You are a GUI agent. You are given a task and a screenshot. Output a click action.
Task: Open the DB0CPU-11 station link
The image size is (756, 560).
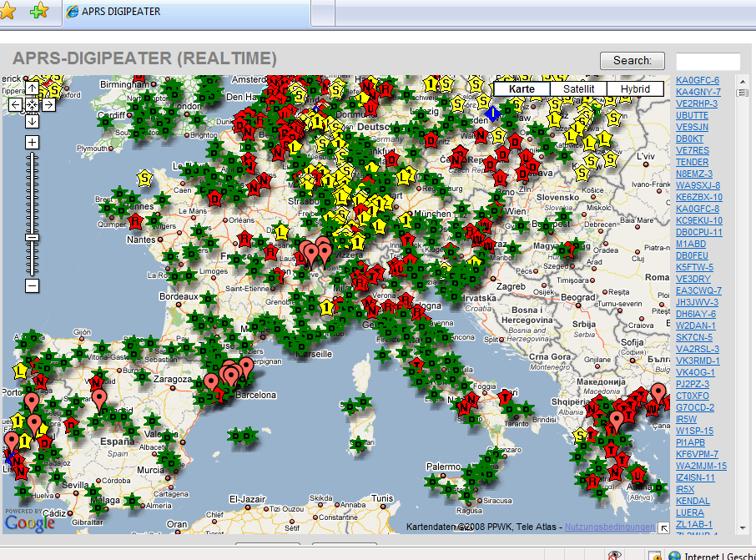[x=699, y=232]
